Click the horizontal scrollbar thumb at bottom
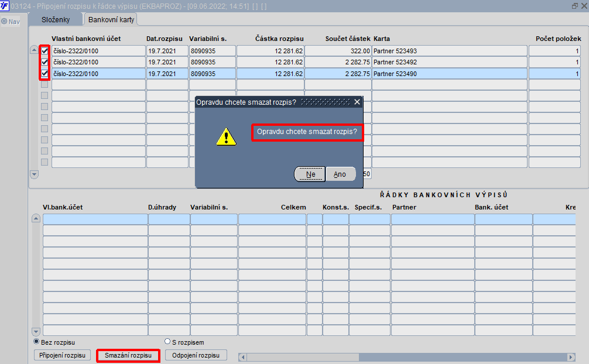589x364 pixels. pyautogui.click(x=303, y=357)
